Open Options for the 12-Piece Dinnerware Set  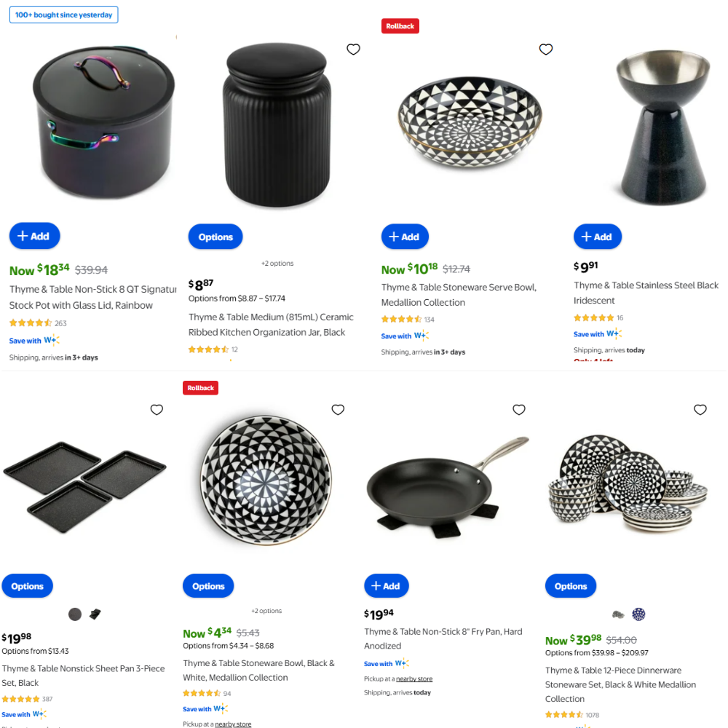571,586
